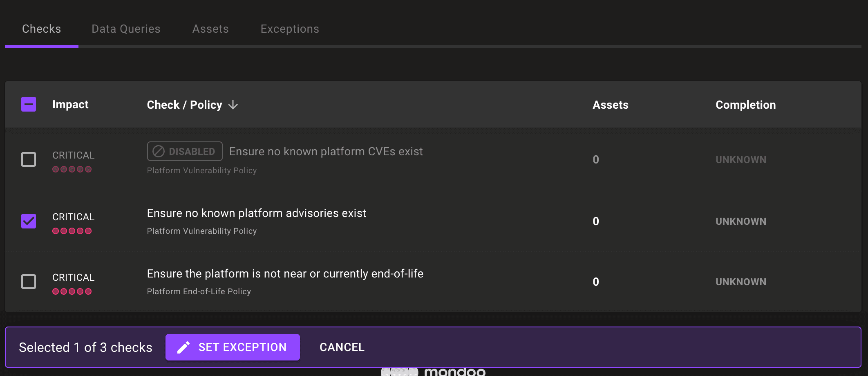Click the severity dots beside the disabled CVEs check
The width and height of the screenshot is (868, 376).
pyautogui.click(x=72, y=169)
